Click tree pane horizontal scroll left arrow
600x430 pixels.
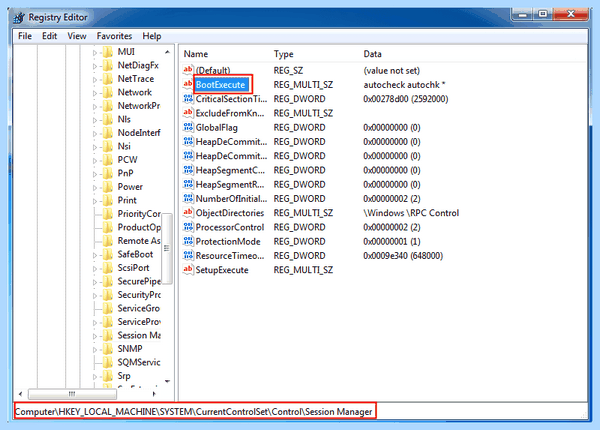pyautogui.click(x=20, y=394)
